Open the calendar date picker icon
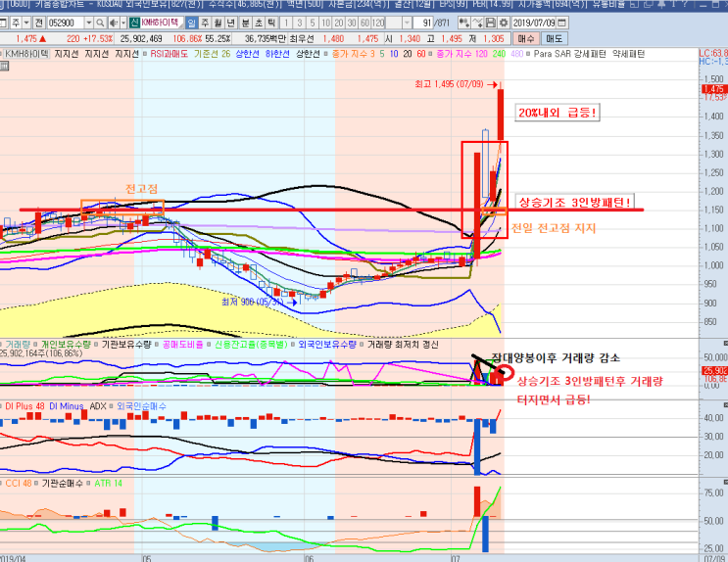The image size is (728, 562). (561, 23)
